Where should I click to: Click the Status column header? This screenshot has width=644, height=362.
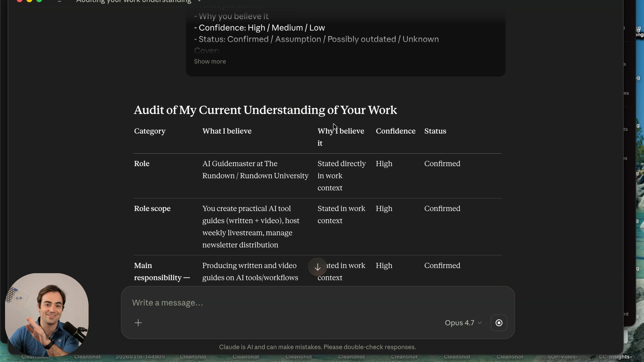[435, 131]
